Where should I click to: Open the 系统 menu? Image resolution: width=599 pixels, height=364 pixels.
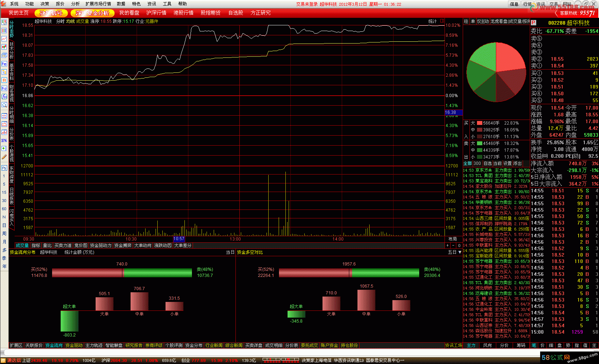click(14, 4)
